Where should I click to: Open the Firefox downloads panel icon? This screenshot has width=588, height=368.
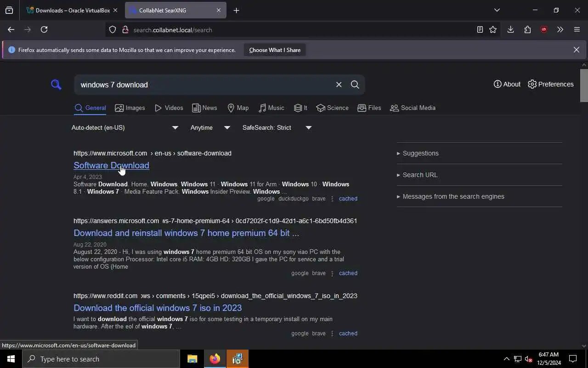point(510,29)
